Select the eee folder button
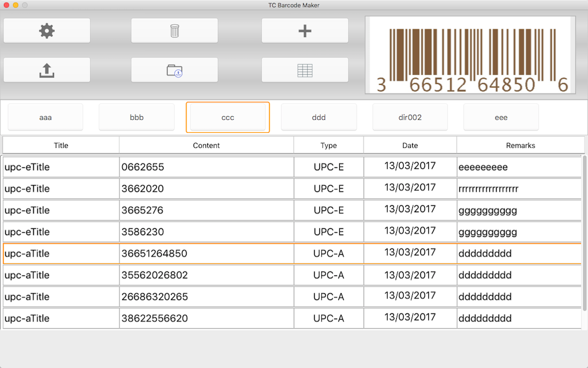This screenshot has height=368, width=588. (x=501, y=117)
